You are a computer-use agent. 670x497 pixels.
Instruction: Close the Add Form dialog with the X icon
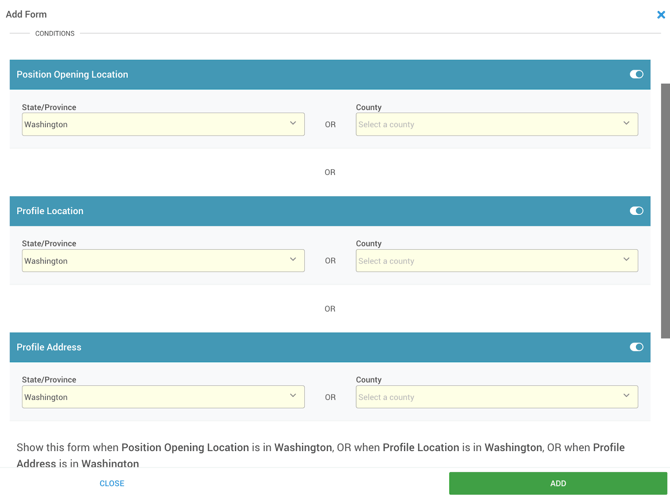tap(661, 15)
